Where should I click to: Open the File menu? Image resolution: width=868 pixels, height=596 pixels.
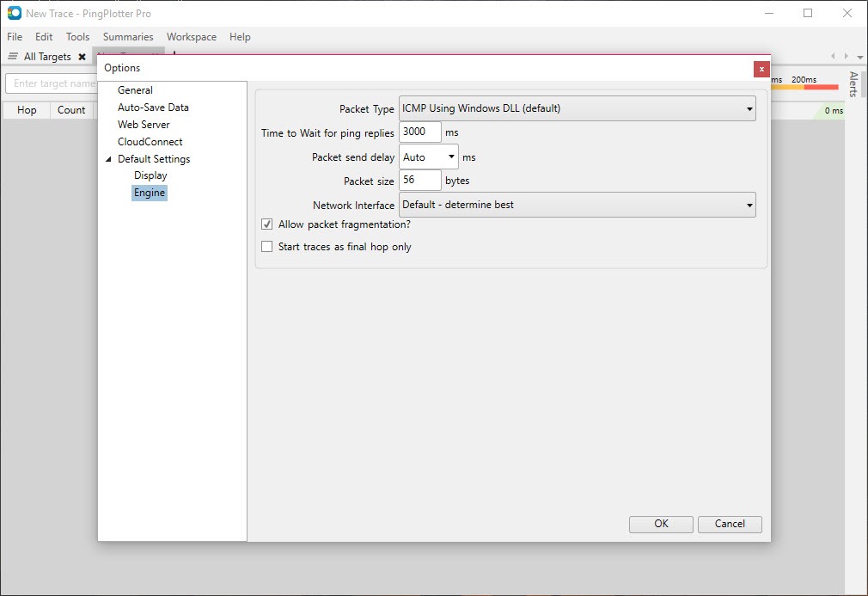[15, 37]
